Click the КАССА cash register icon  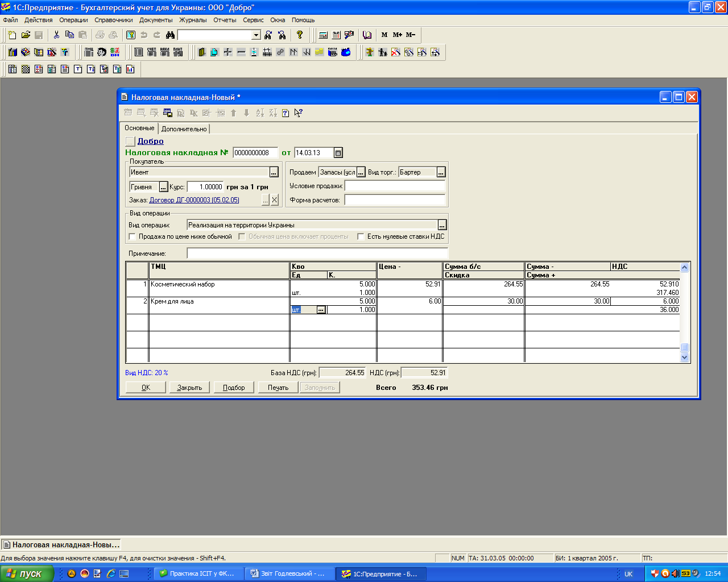tap(333, 52)
